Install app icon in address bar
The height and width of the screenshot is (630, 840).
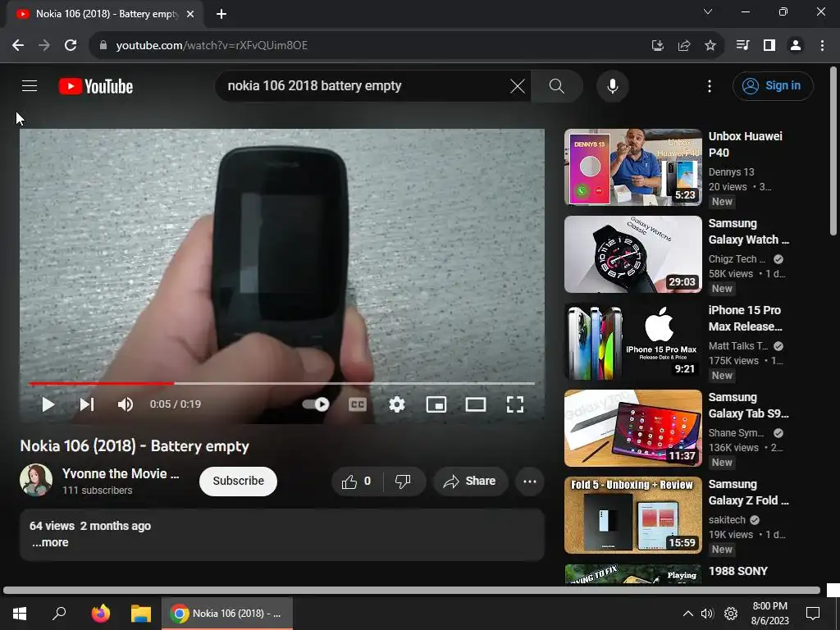click(657, 46)
